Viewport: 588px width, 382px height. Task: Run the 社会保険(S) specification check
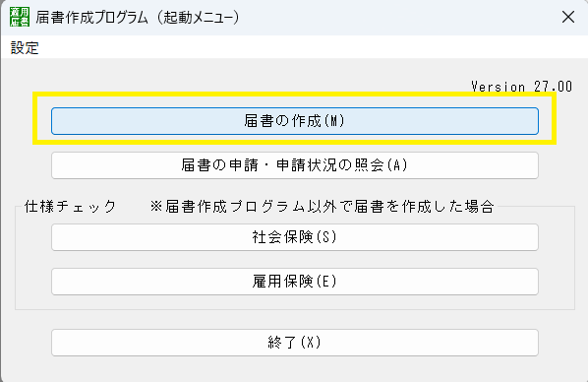pyautogui.click(x=295, y=237)
